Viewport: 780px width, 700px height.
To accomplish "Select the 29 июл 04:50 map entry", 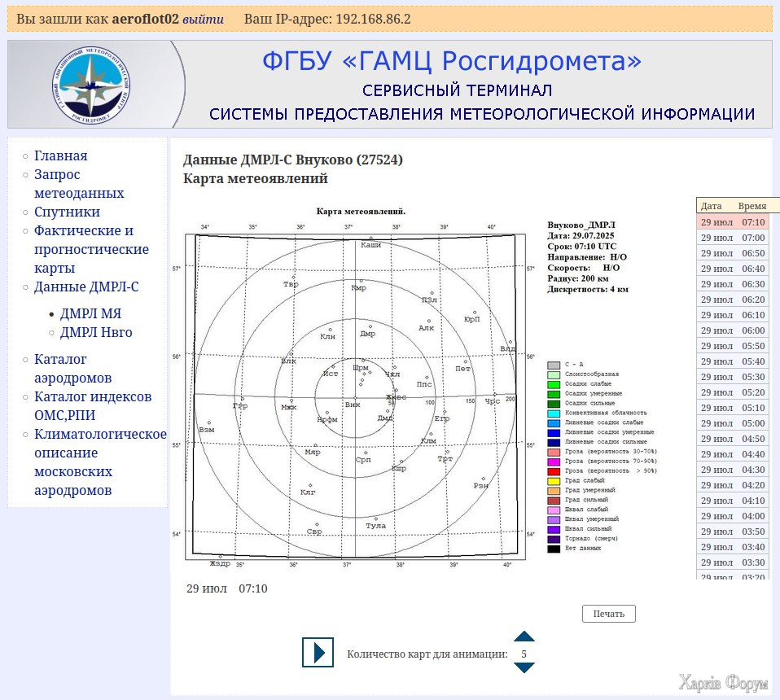I will [733, 439].
